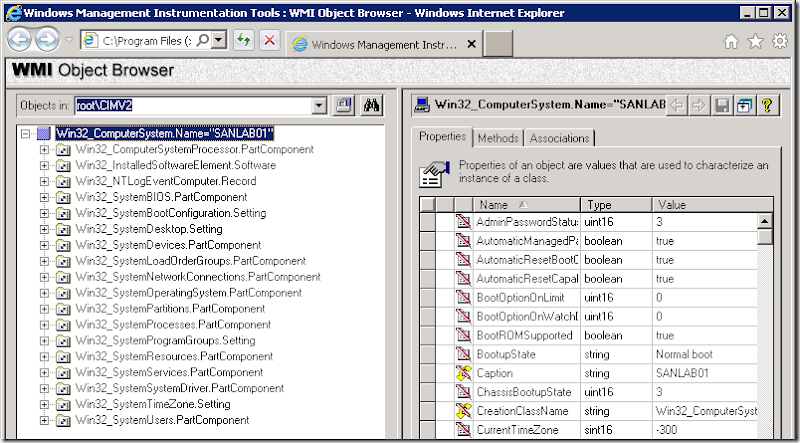The image size is (800, 443).
Task: Browse for namespace computer icon button
Action: [344, 106]
